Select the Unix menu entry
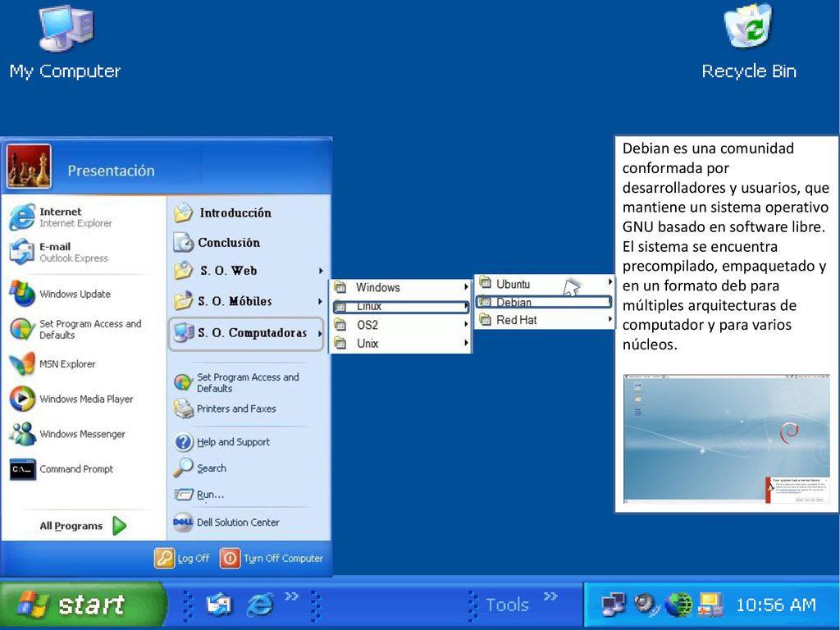The height and width of the screenshot is (630, 840). tap(400, 344)
